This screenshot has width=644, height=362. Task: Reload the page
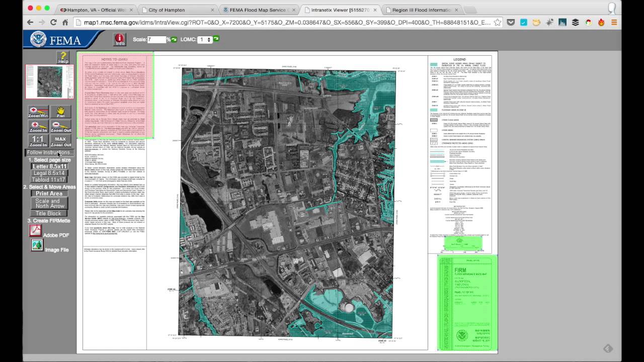53,22
